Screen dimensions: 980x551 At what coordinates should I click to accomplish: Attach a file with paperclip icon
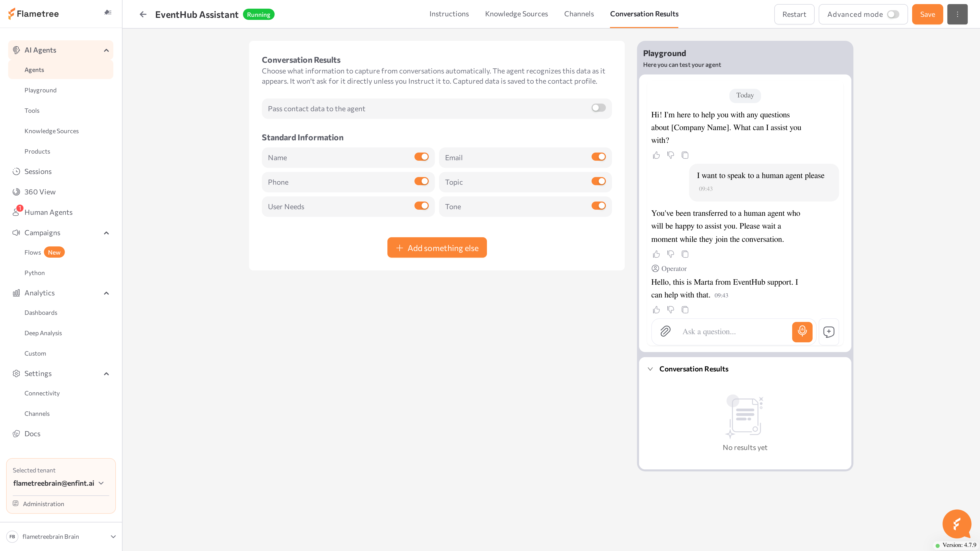point(665,331)
